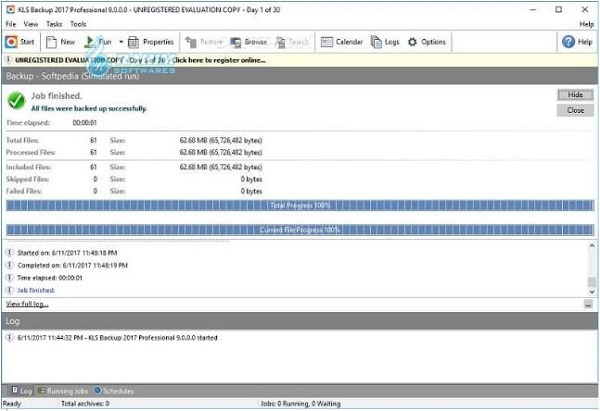Open the Run dropdown arrow
This screenshot has width=600, height=411.
click(x=121, y=42)
